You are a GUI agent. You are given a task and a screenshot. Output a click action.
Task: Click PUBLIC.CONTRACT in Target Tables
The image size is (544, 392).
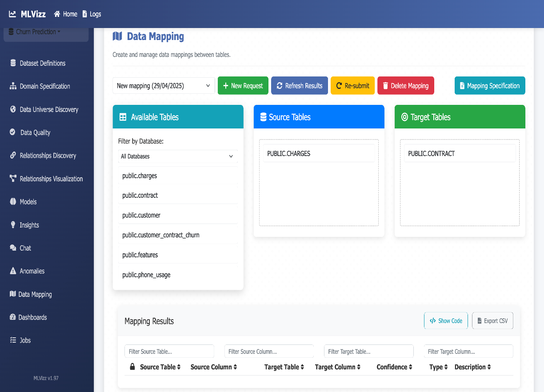point(460,153)
